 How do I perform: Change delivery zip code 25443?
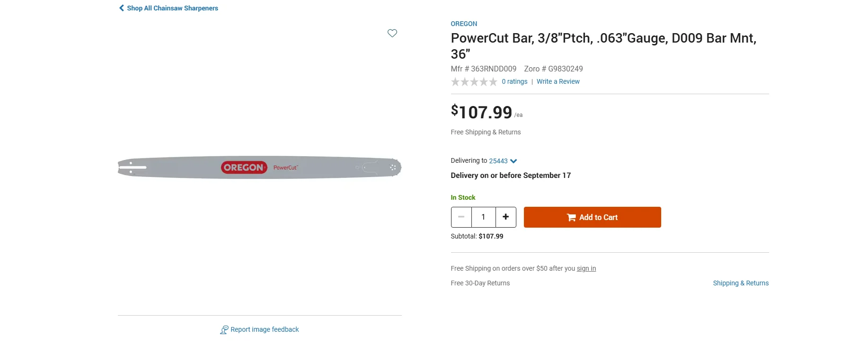pyautogui.click(x=498, y=161)
